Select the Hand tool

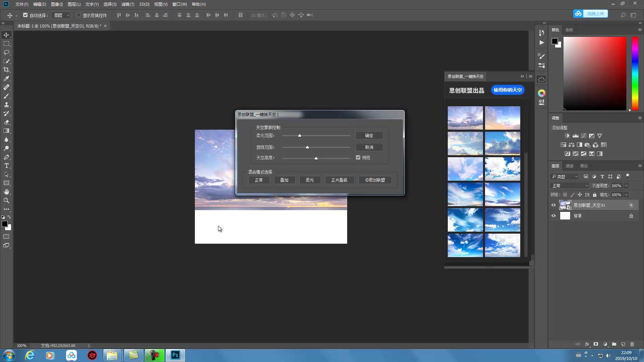point(6,192)
